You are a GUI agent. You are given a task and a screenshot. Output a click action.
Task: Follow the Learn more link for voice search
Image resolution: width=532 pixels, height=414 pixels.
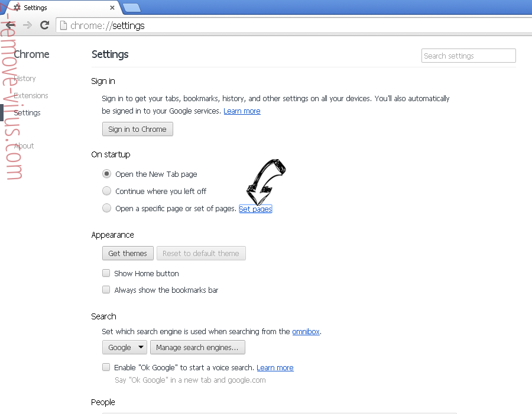275,367
